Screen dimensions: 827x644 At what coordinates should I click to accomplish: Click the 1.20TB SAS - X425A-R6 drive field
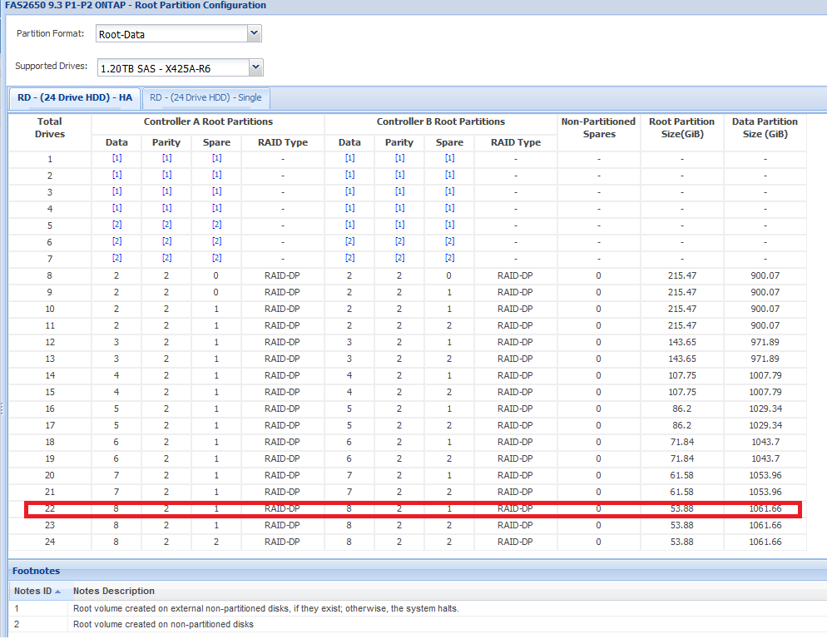tap(172, 67)
